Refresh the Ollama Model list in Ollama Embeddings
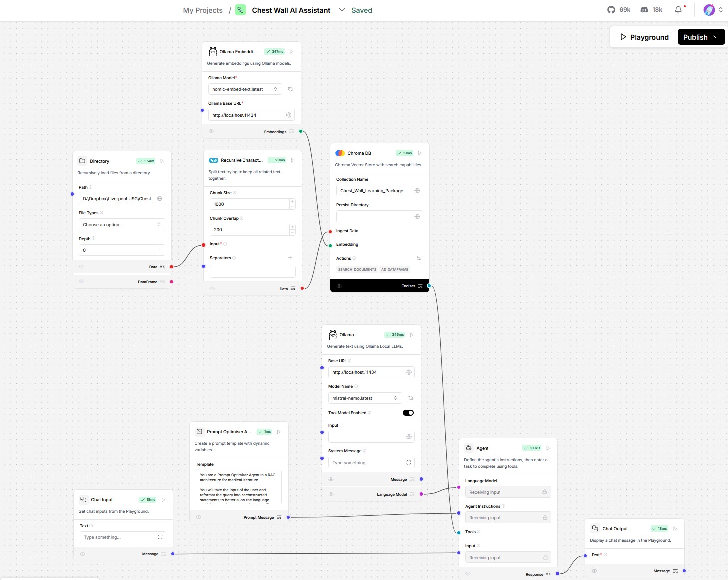The image size is (728, 580). point(290,89)
